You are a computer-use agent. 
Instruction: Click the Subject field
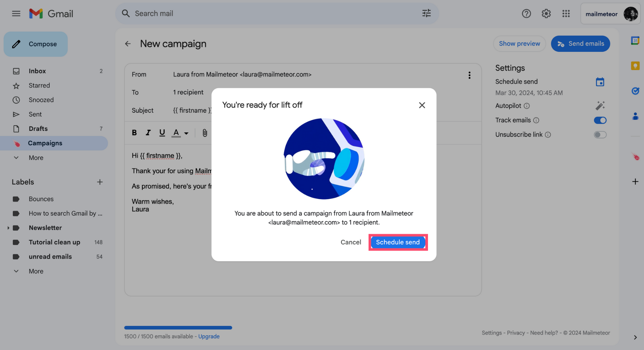pyautogui.click(x=192, y=111)
